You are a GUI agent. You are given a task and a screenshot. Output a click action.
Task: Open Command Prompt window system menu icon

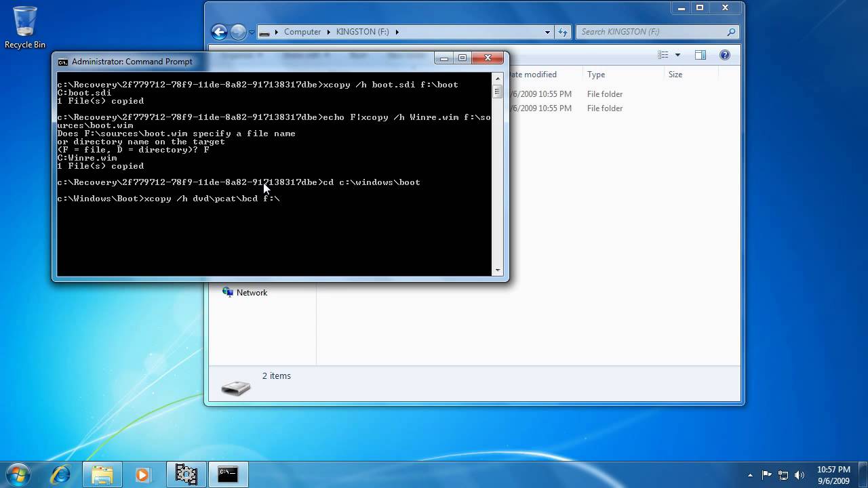click(63, 62)
